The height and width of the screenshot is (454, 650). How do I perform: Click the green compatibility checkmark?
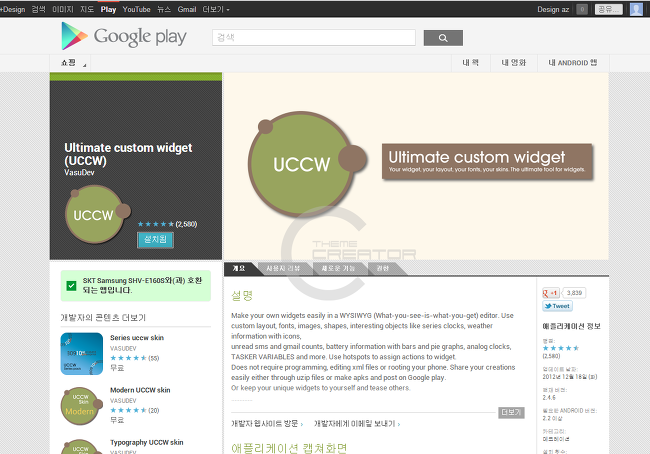click(x=71, y=286)
